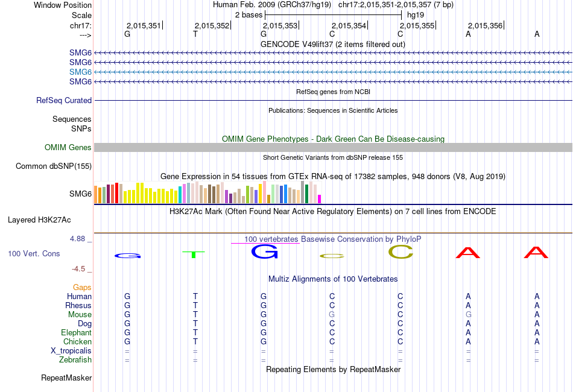Click the light blue SMG6 intron arrow line
Image resolution: width=573 pixels, height=392 pixels.
click(333, 72)
